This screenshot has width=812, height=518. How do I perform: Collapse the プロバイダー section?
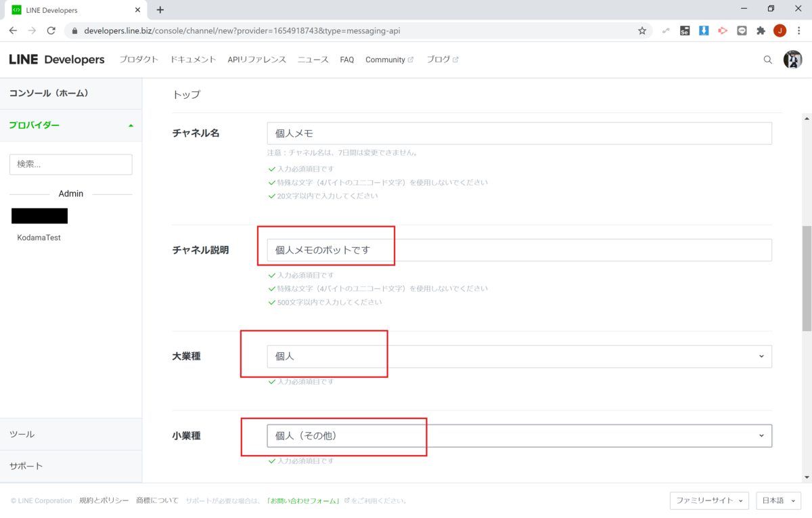click(71, 125)
